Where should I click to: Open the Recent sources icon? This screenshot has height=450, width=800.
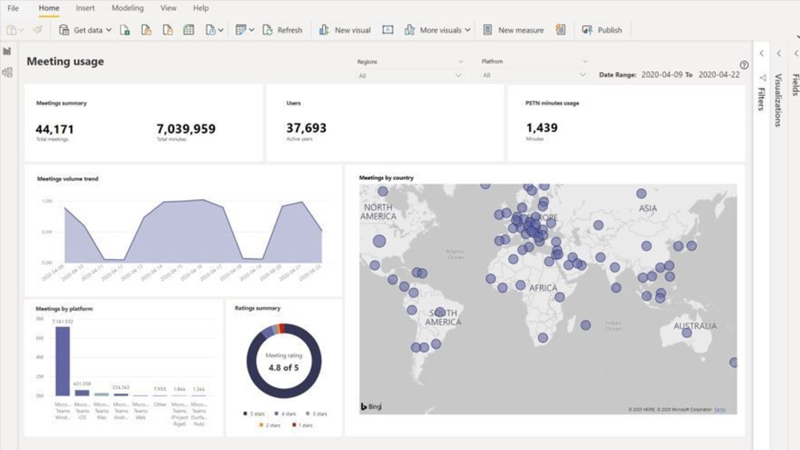click(x=210, y=30)
